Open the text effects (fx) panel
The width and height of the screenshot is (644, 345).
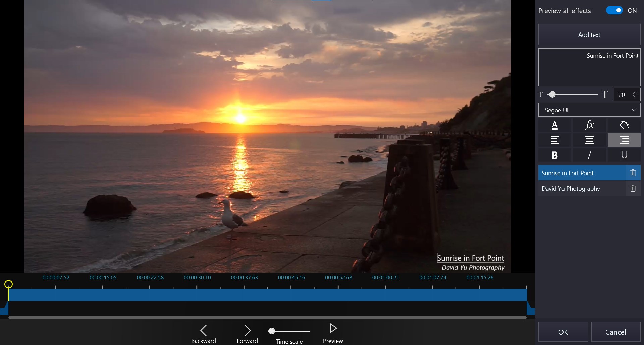589,125
